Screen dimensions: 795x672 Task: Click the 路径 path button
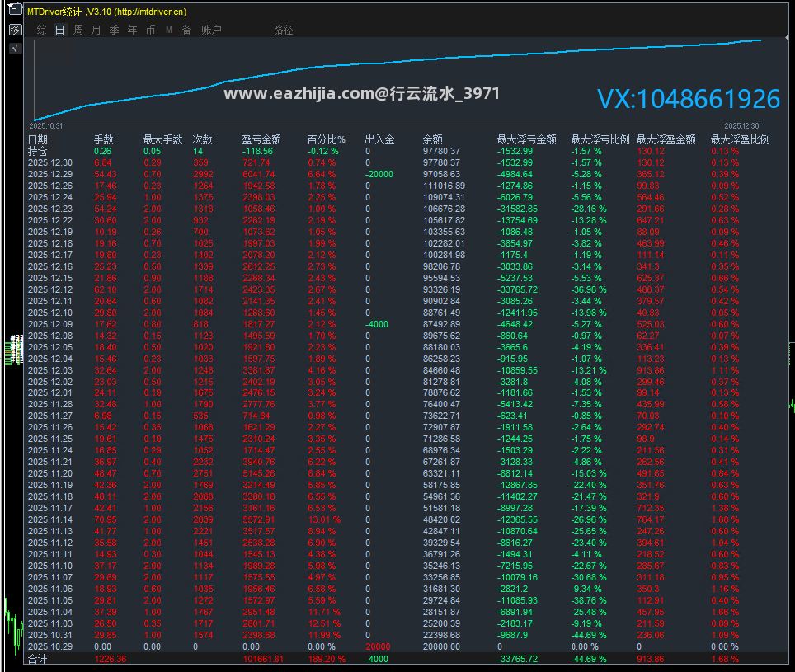point(284,30)
